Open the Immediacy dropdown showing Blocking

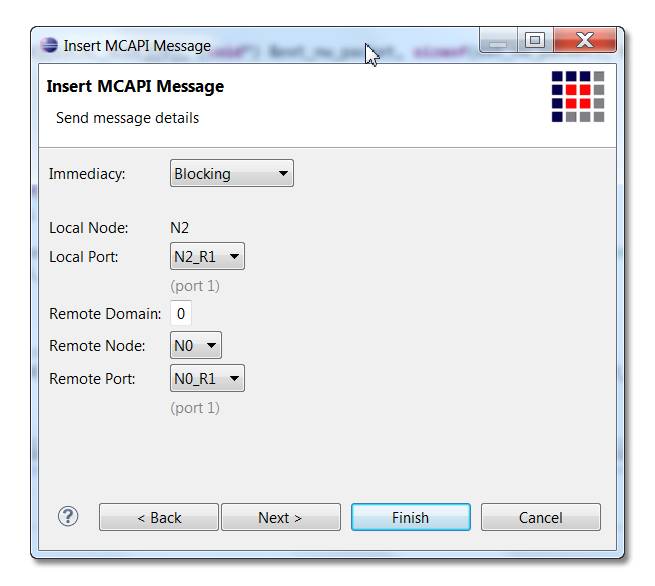click(x=232, y=174)
